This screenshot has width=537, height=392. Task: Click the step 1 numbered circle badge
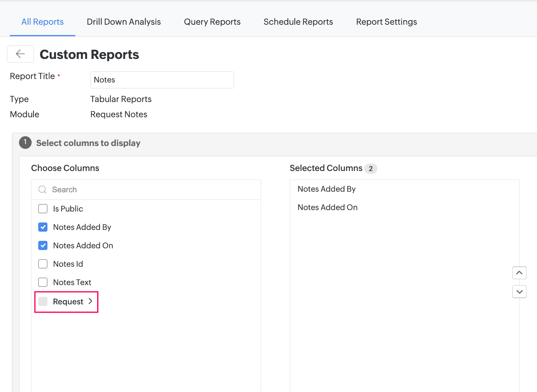25,142
